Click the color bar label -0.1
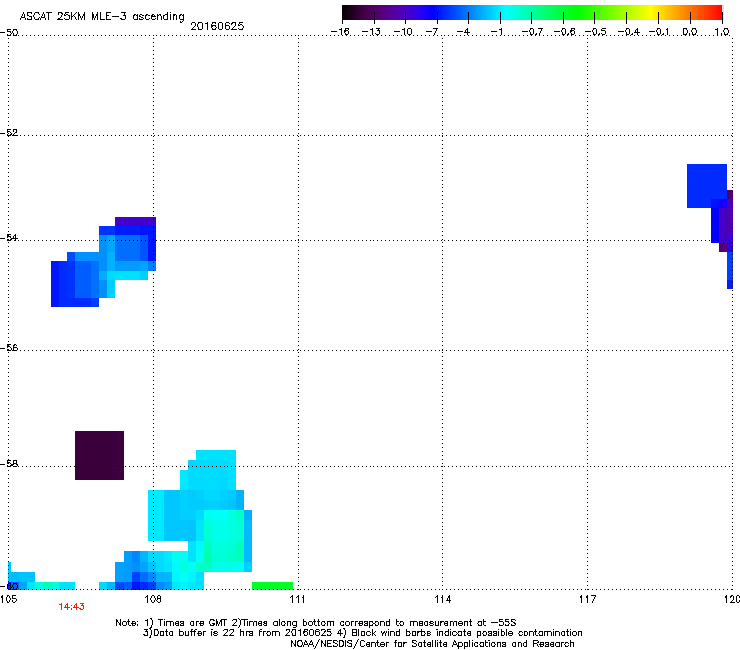Screen dimensions: 740x650 pyautogui.click(x=659, y=32)
